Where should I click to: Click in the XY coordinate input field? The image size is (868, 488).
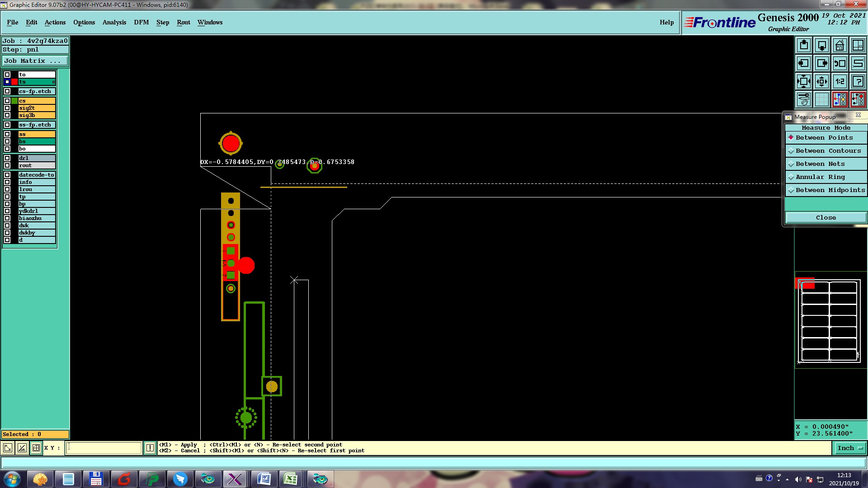click(104, 448)
